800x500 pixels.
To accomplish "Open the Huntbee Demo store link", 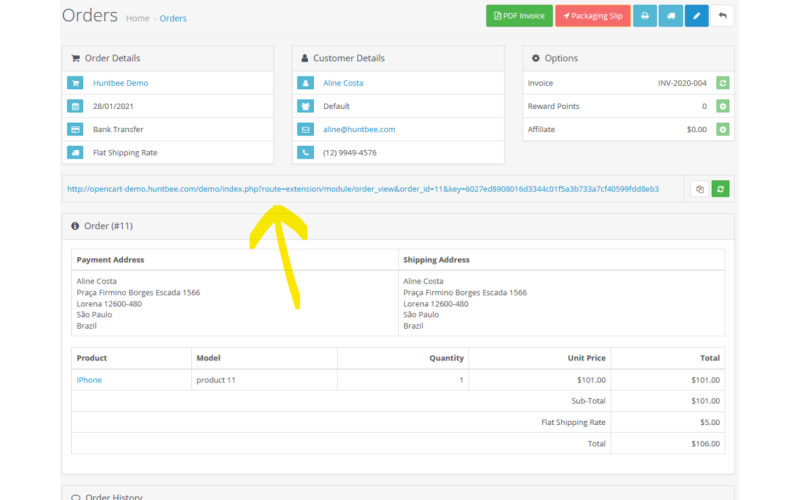I will (120, 83).
